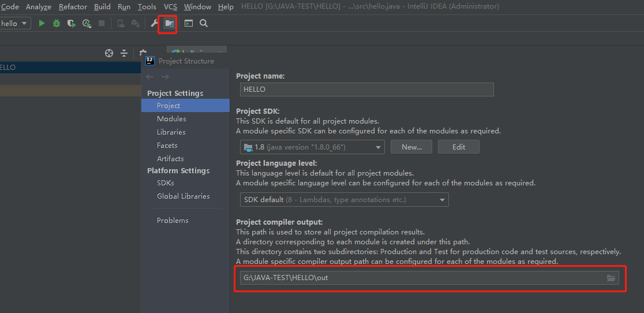Start debugging with the green bug icon
This screenshot has width=644, height=313.
coord(57,24)
